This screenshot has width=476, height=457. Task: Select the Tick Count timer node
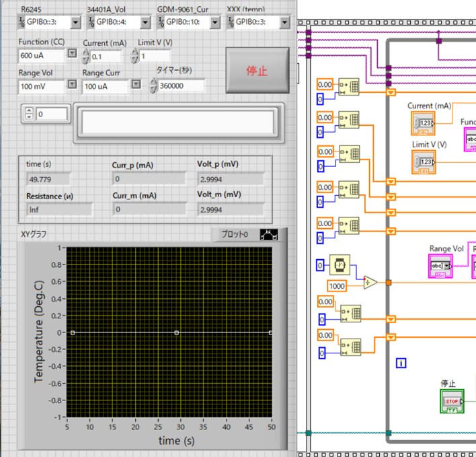340,265
